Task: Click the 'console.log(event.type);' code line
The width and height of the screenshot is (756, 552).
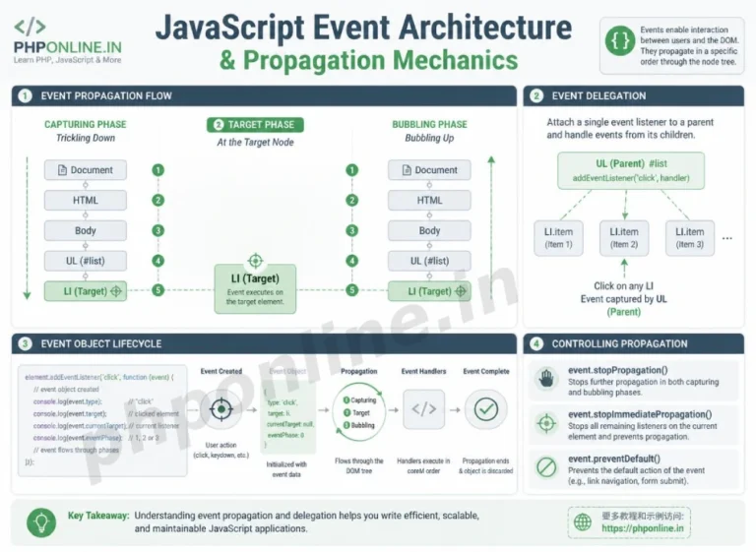Action: (x=68, y=401)
